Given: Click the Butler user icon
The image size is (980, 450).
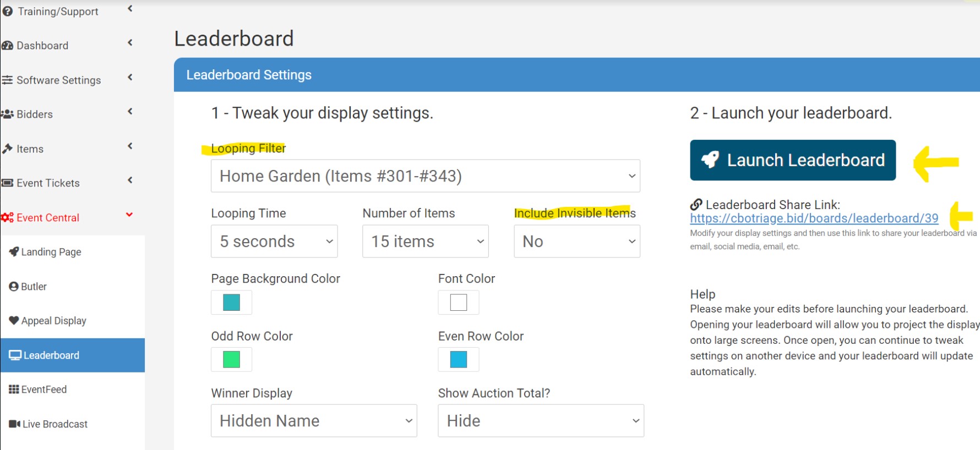Looking at the screenshot, I should click(14, 287).
